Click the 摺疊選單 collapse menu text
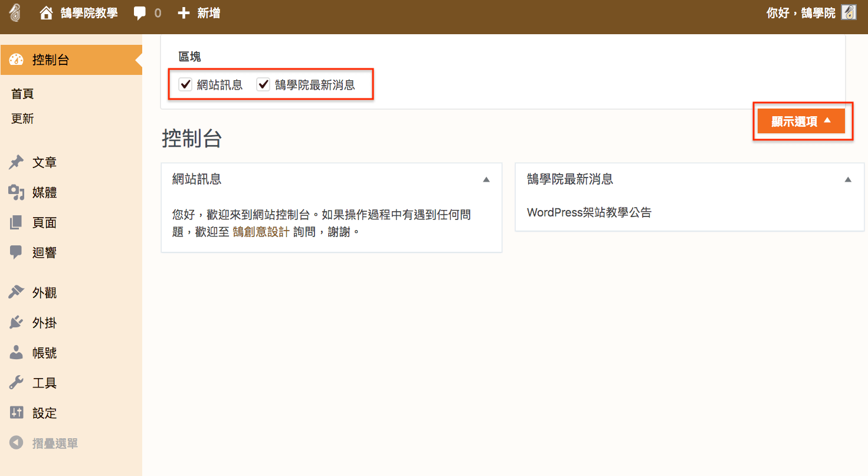This screenshot has height=476, width=868. point(55,444)
